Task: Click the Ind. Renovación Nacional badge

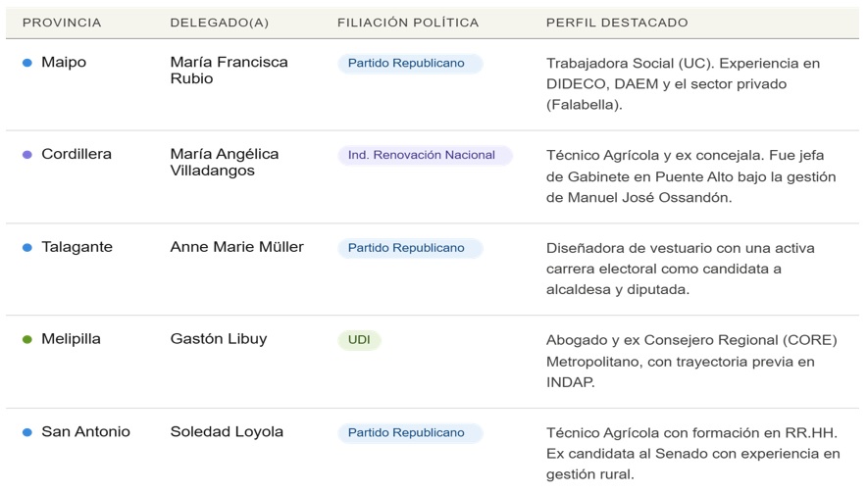Action: 422,156
